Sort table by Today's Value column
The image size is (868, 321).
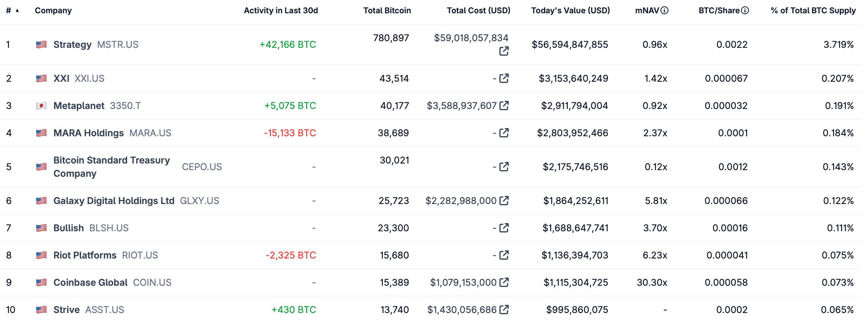[570, 10]
